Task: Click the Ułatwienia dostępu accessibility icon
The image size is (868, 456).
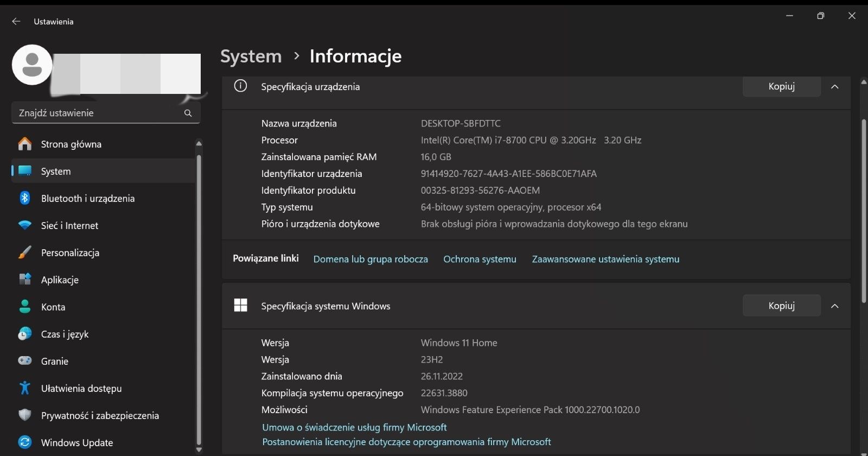Action: pos(25,388)
